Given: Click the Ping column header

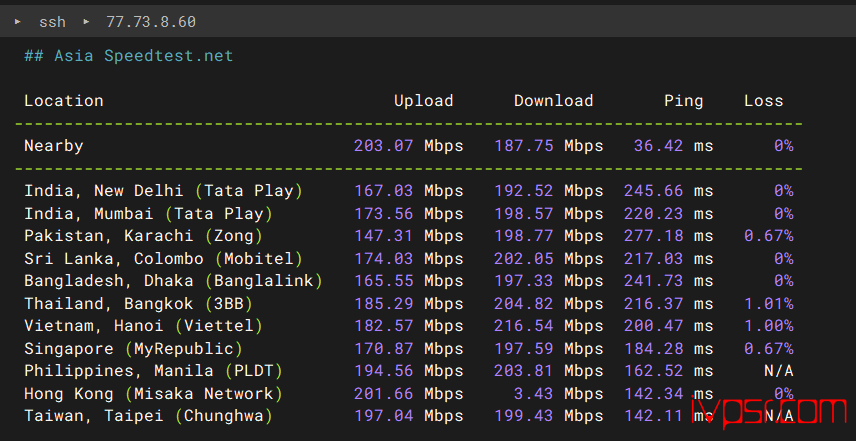Looking at the screenshot, I should [x=683, y=101].
